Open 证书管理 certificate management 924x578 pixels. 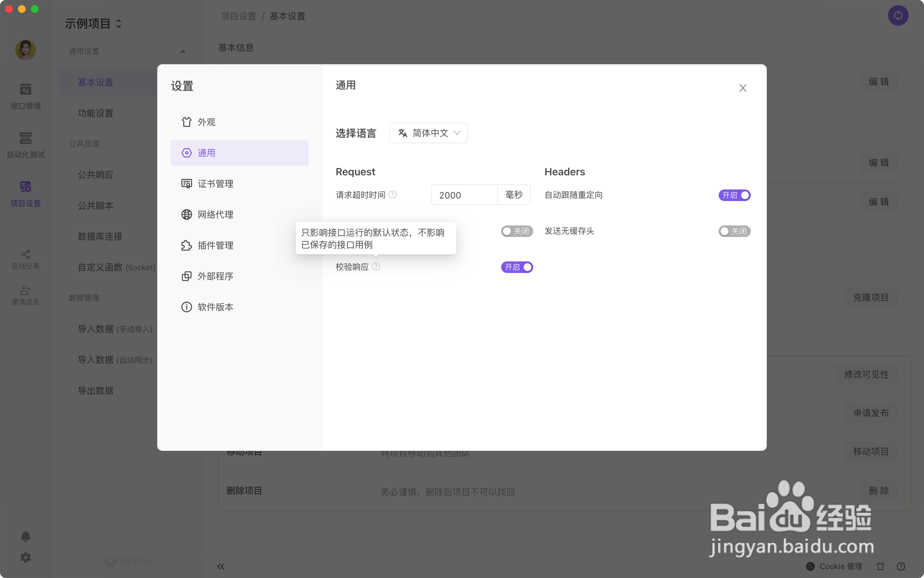coord(239,184)
